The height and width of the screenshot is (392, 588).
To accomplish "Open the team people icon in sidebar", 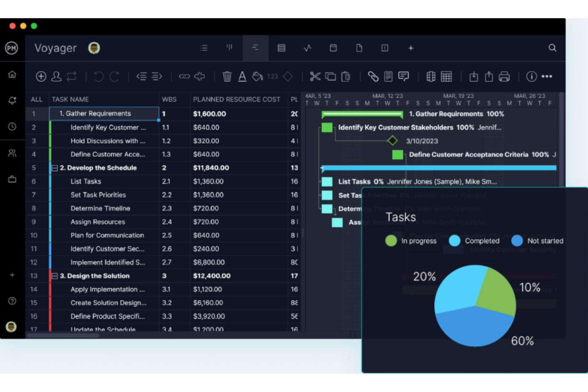I will click(x=12, y=153).
